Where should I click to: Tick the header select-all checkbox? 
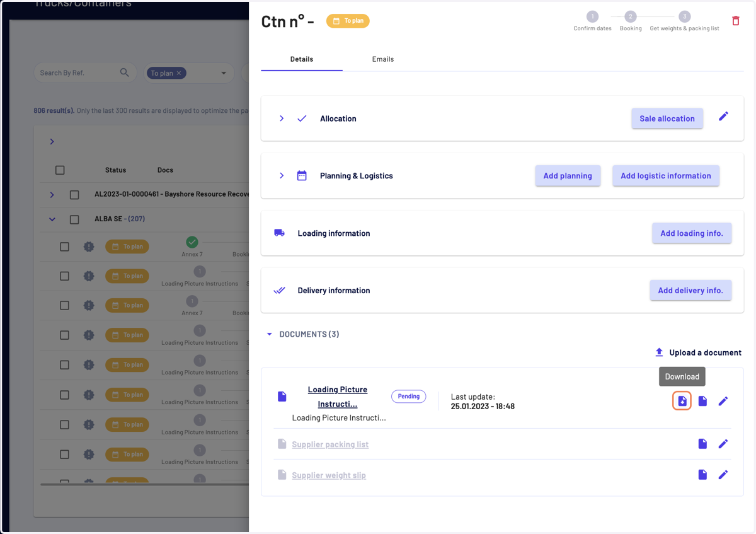[x=60, y=170]
